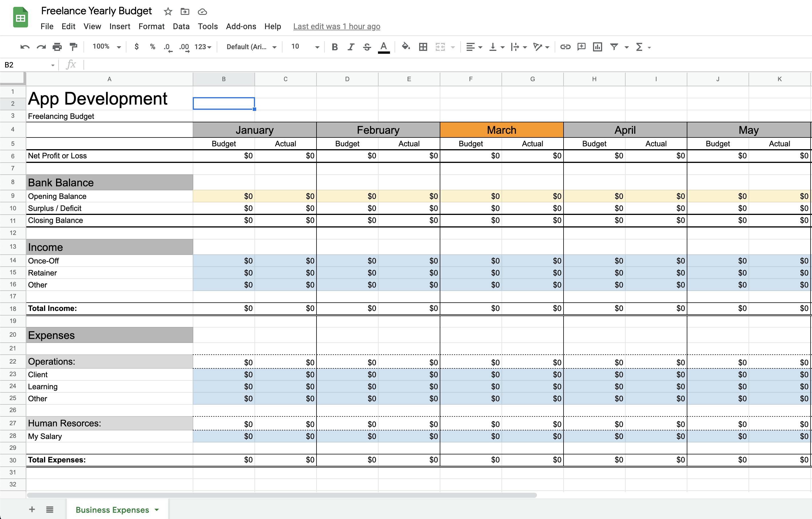Click the Insert chart icon
The height and width of the screenshot is (519, 812).
point(598,47)
